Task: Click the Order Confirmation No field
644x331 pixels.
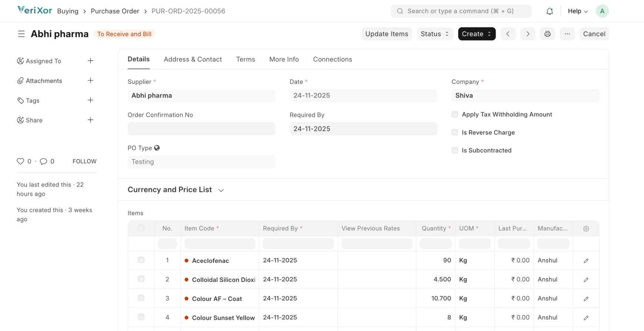Action: (x=201, y=129)
